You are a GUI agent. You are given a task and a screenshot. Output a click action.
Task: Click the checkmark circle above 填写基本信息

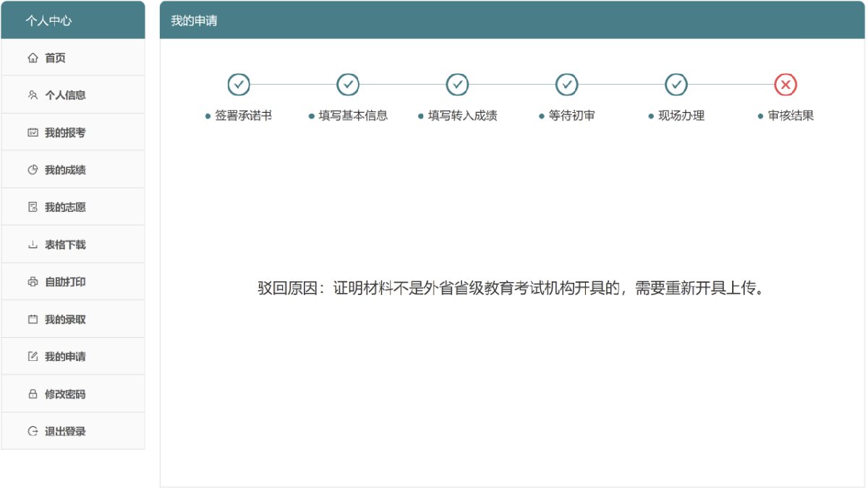point(348,85)
